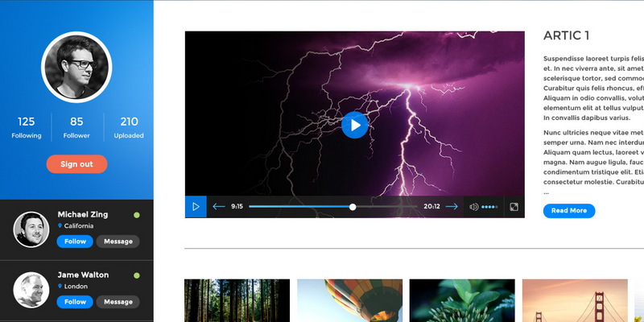This screenshot has height=322, width=644.
Task: Open Michael Zing's avatar
Action: click(31, 229)
